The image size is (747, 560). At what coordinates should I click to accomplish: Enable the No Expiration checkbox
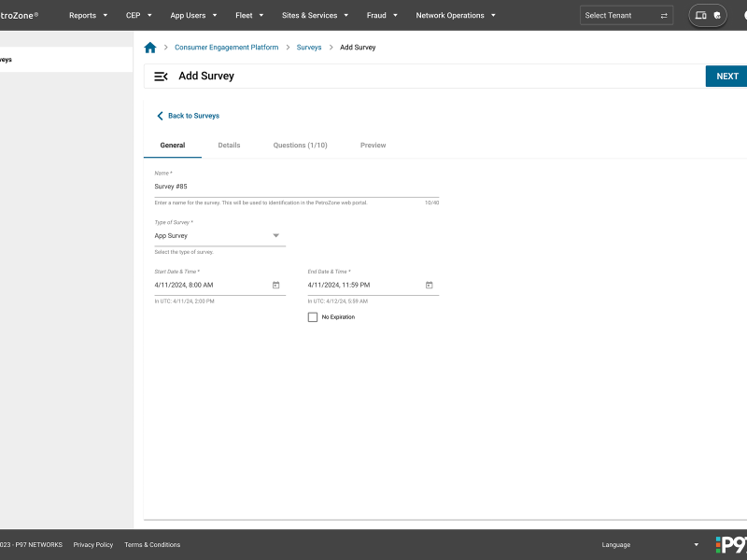313,316
